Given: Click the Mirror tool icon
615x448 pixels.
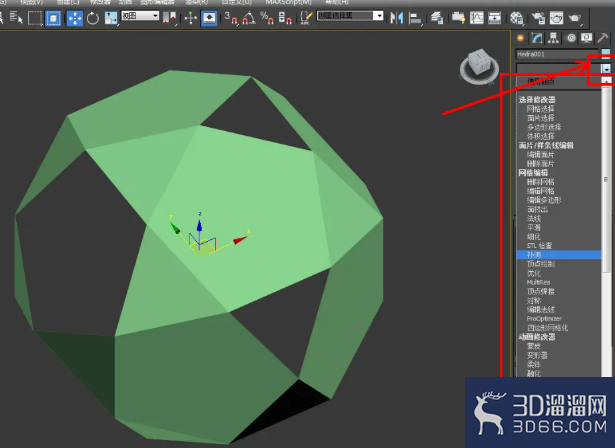Looking at the screenshot, I should 397,18.
